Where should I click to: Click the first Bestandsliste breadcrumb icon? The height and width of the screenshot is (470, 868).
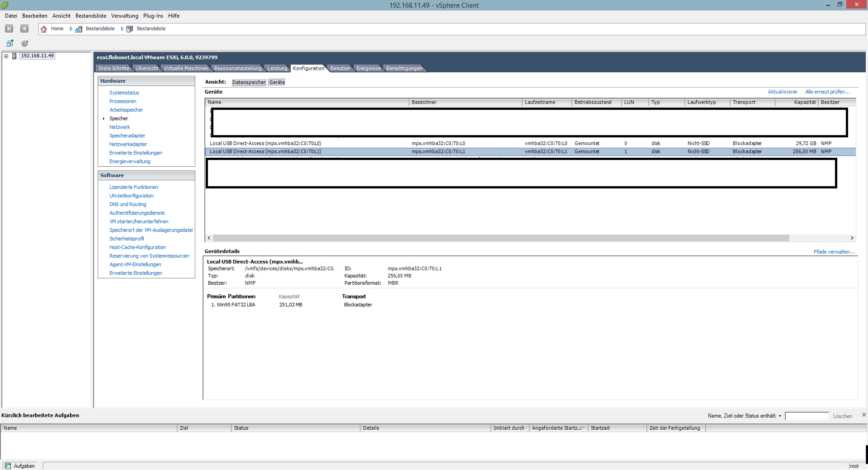coord(79,29)
